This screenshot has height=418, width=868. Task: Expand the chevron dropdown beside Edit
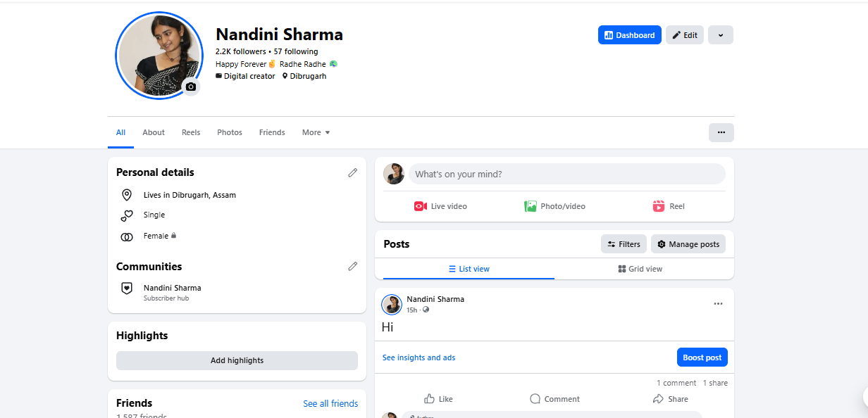(721, 35)
